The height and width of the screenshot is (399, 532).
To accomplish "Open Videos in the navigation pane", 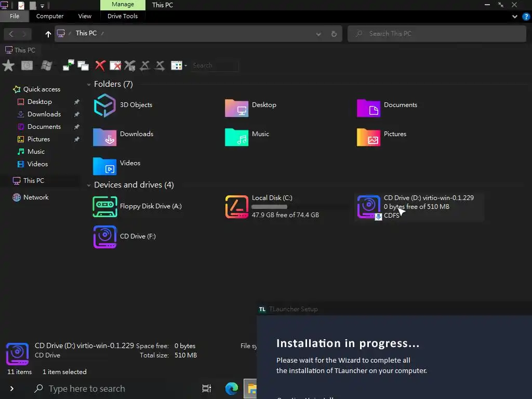I will click(x=37, y=164).
